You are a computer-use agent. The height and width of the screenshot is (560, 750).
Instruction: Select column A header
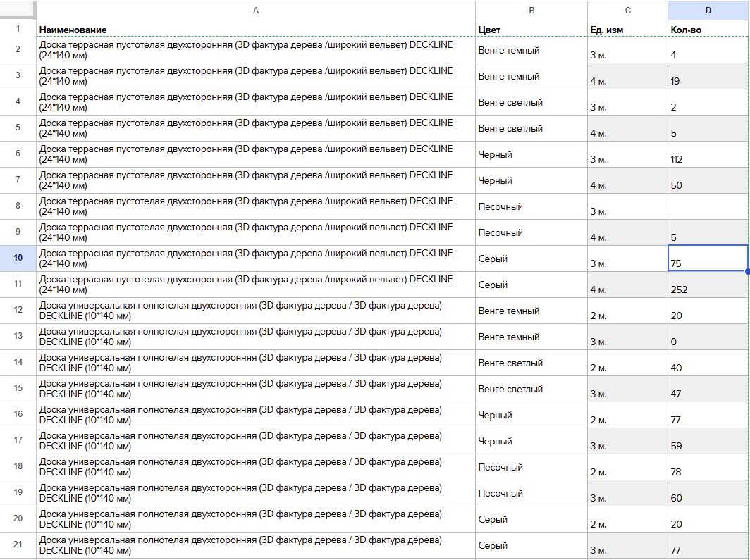255,11
